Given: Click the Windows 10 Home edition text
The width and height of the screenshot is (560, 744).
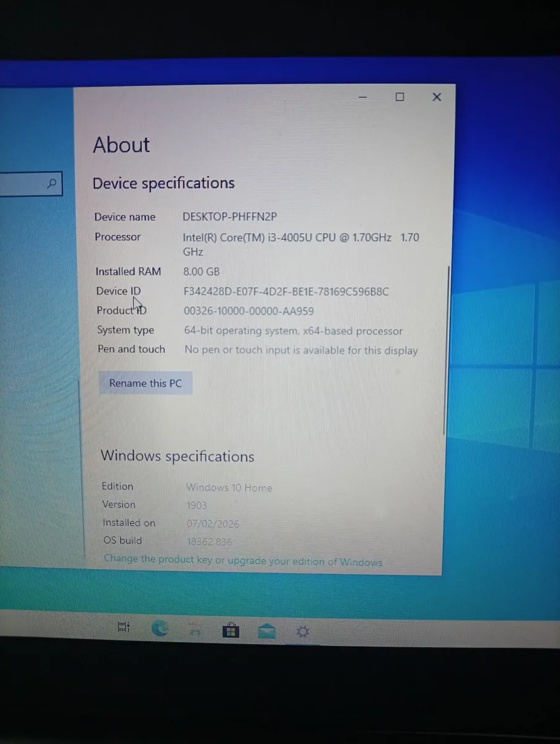Looking at the screenshot, I should point(229,487).
